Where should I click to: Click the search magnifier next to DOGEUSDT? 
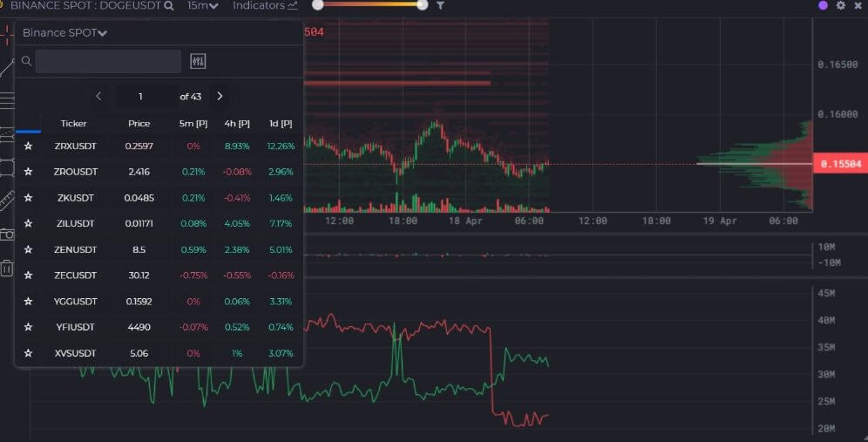click(x=168, y=5)
